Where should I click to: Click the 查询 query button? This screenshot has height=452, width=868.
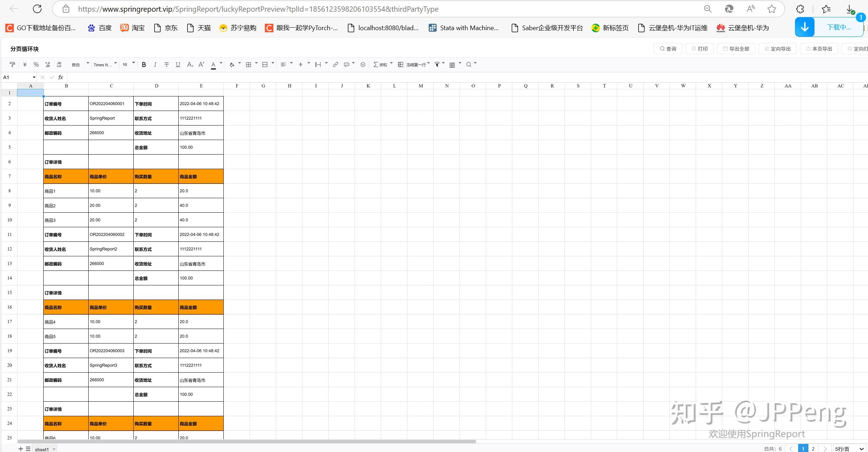tap(668, 49)
